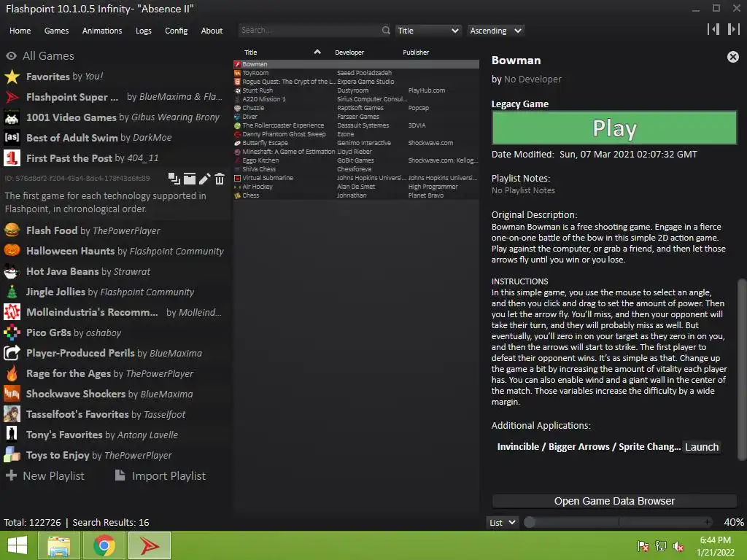Click the export playlist icon

(x=190, y=179)
